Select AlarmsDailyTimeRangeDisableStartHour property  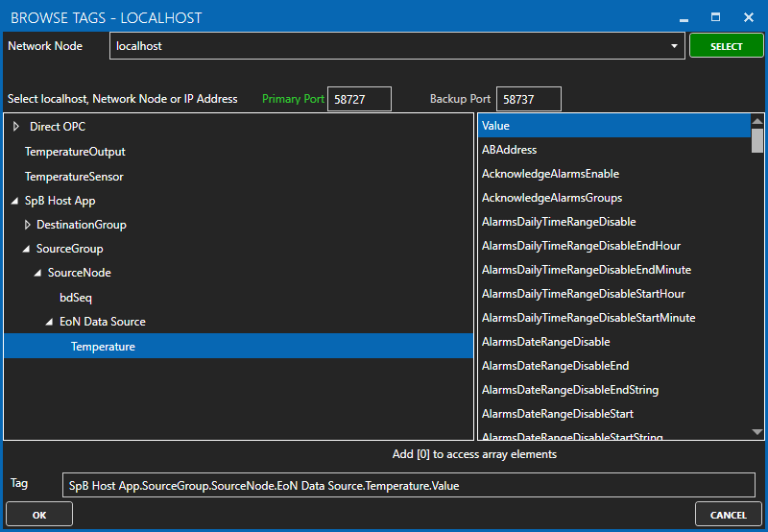coord(614,294)
